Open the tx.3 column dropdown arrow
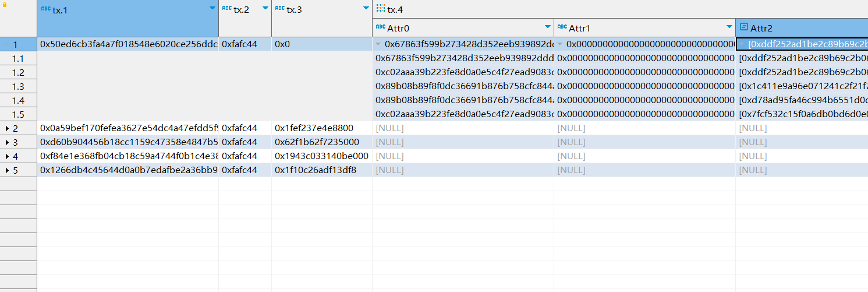The width and height of the screenshot is (868, 292). 366,8
